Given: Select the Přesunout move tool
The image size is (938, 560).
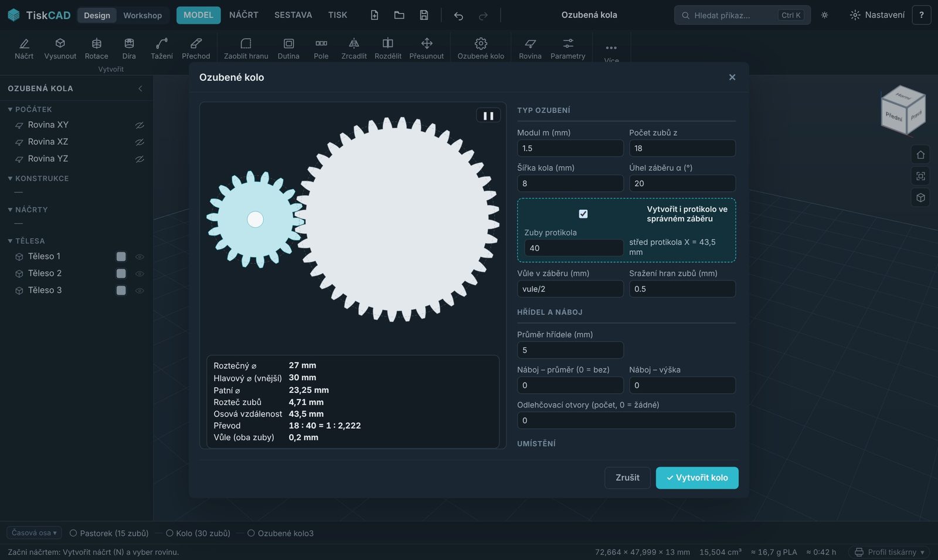Looking at the screenshot, I should (427, 49).
